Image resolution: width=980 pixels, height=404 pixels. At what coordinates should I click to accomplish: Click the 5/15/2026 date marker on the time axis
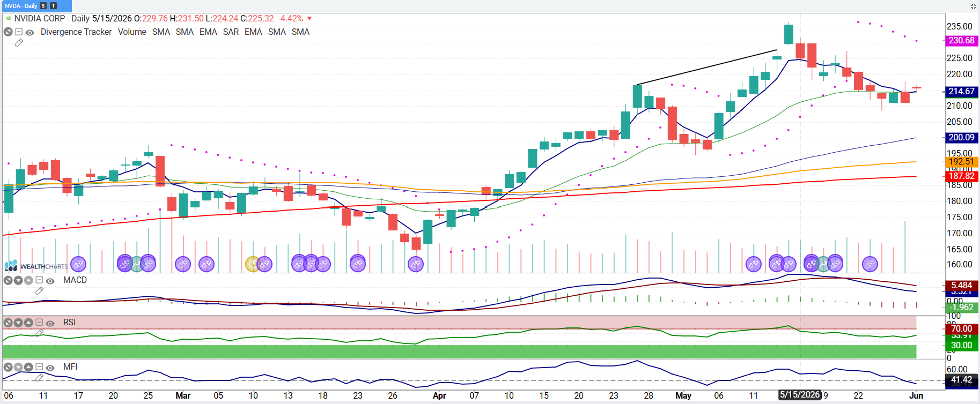(x=800, y=395)
